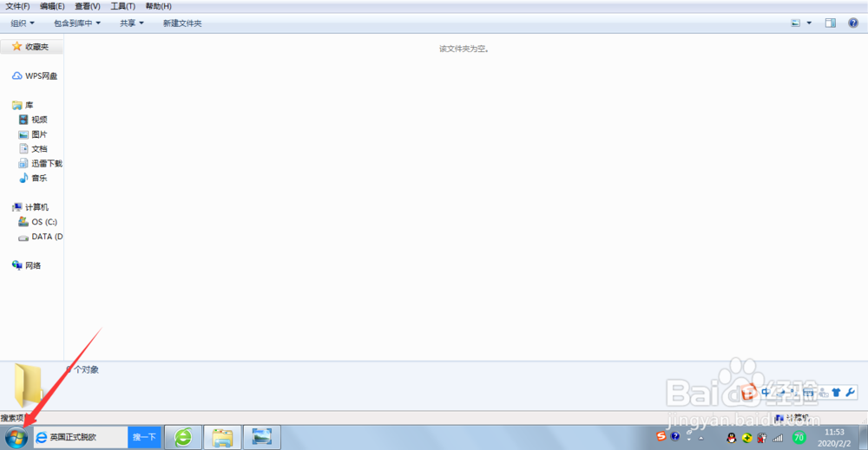Click the 音乐 note icon
The image size is (868, 450).
[x=23, y=178]
